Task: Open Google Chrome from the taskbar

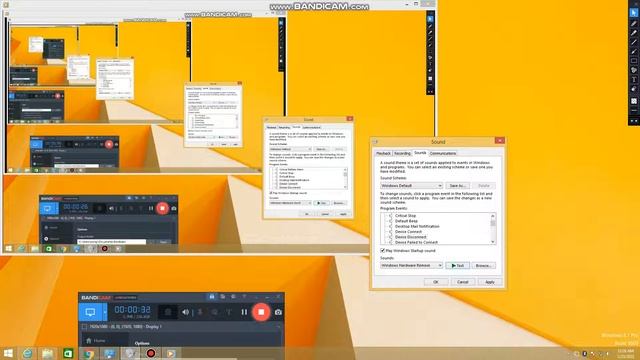Action: pos(89,353)
